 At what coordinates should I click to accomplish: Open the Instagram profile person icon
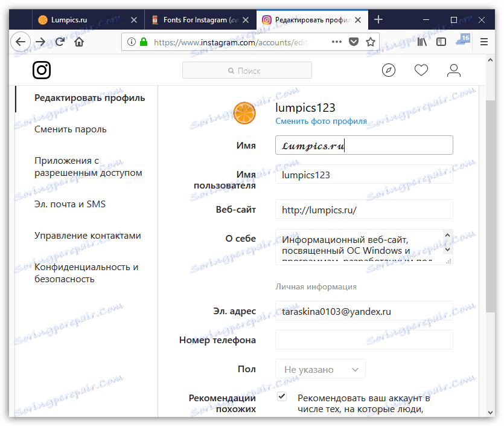pyautogui.click(x=454, y=70)
